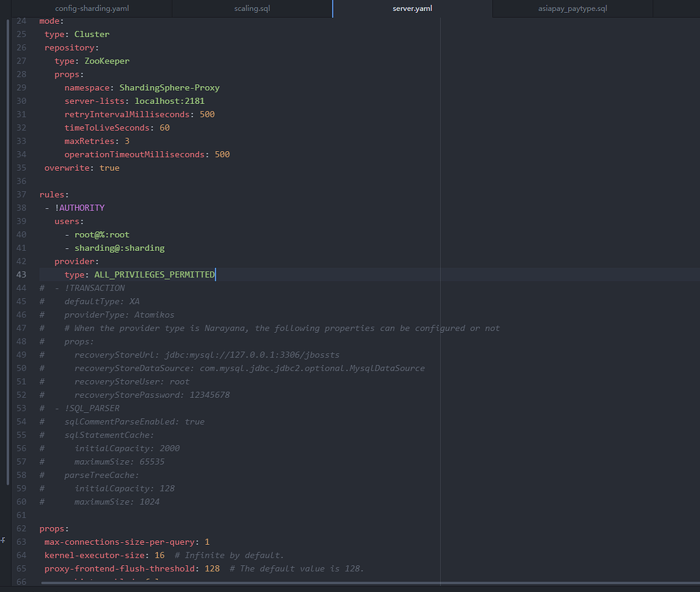700x592 pixels.
Task: Select the server.yaml tab
Action: [412, 9]
